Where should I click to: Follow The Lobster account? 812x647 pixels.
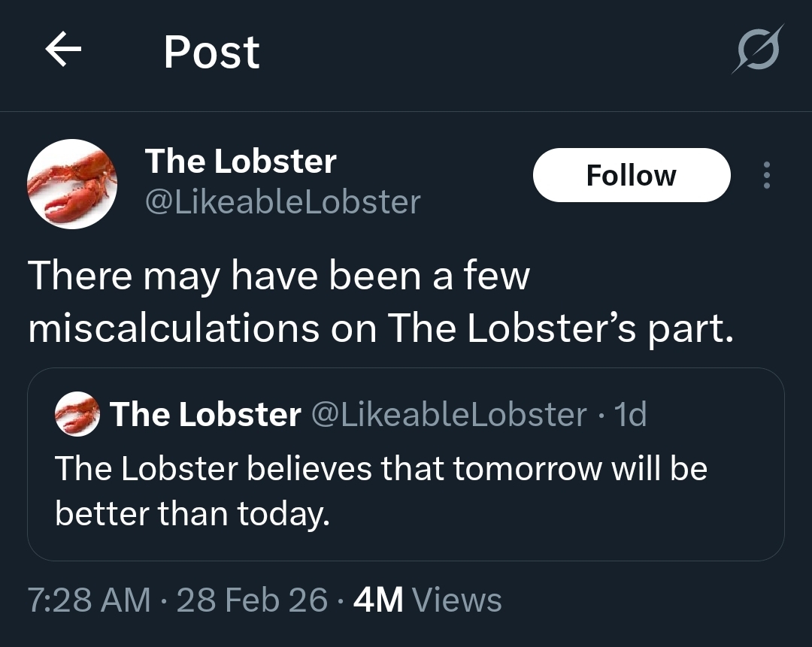point(631,176)
